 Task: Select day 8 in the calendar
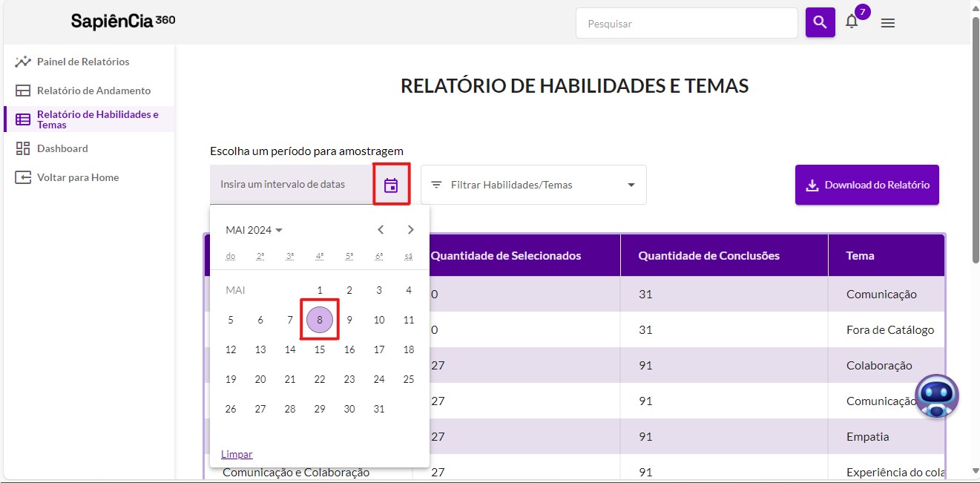(x=320, y=320)
